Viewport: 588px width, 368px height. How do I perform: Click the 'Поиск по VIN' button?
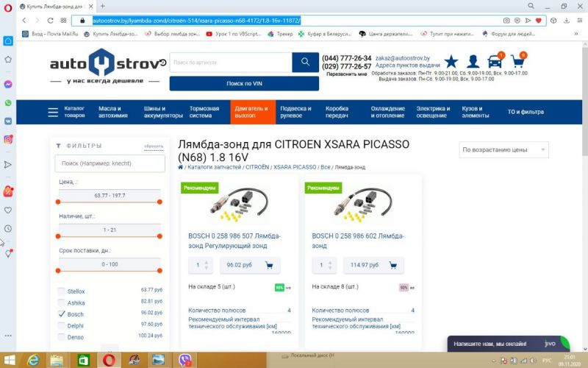244,84
